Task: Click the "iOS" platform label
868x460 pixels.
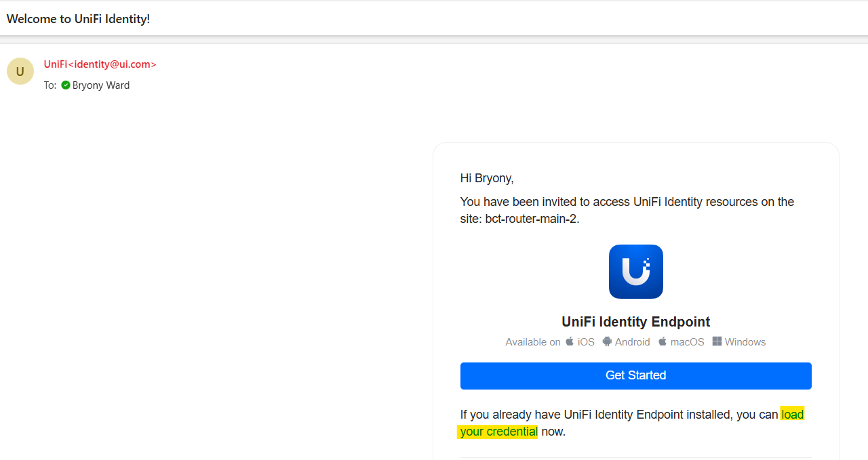Action: pos(586,342)
